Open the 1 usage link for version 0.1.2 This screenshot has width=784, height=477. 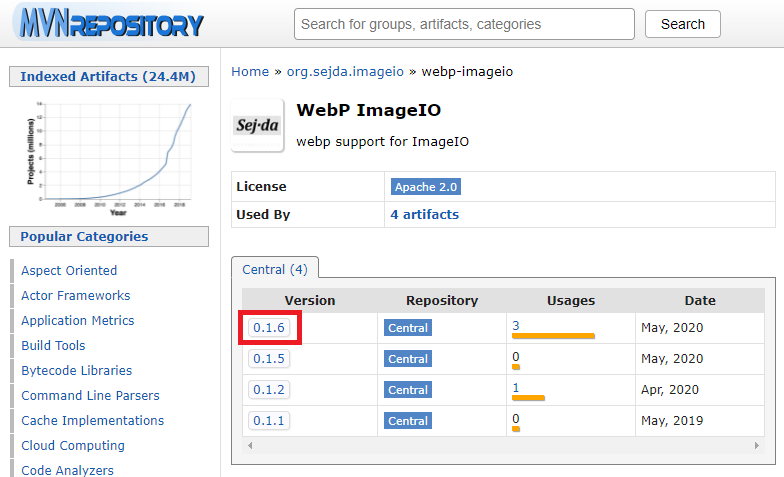pos(516,388)
